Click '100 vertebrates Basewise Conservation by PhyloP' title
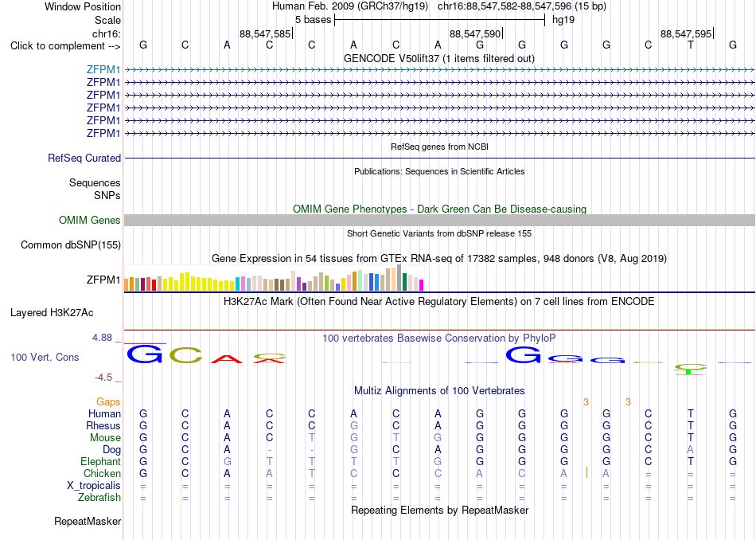This screenshot has width=756, height=540. click(x=439, y=338)
